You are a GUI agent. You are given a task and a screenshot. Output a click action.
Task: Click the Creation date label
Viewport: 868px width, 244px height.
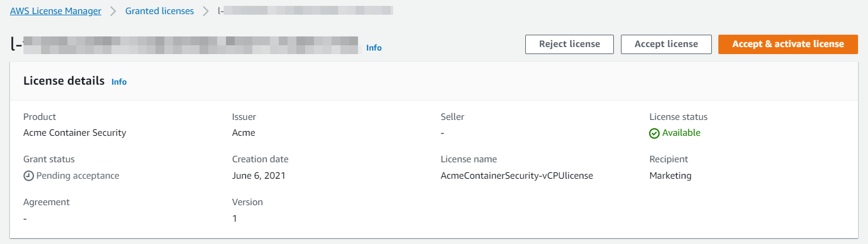(261, 159)
